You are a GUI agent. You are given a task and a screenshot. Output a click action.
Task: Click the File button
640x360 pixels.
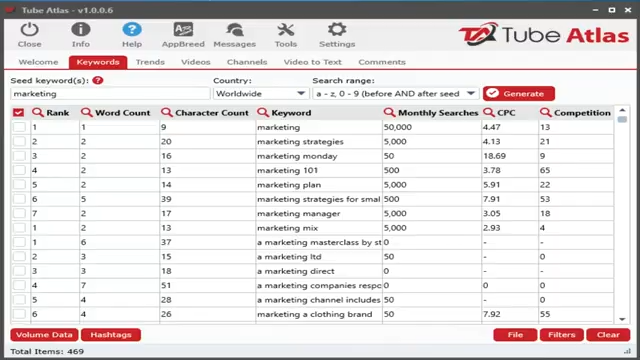pos(515,335)
